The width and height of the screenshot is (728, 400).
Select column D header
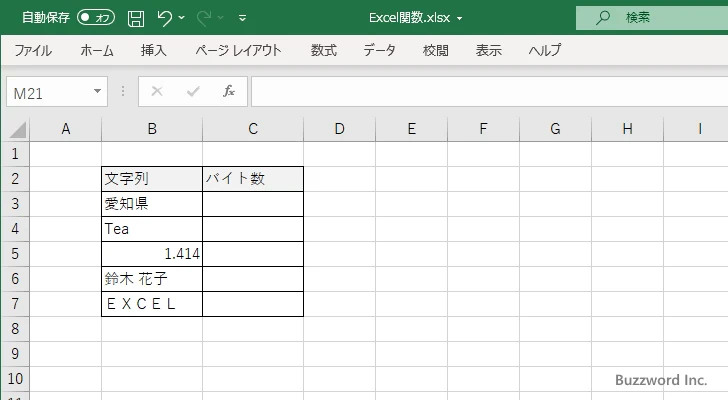click(x=339, y=129)
